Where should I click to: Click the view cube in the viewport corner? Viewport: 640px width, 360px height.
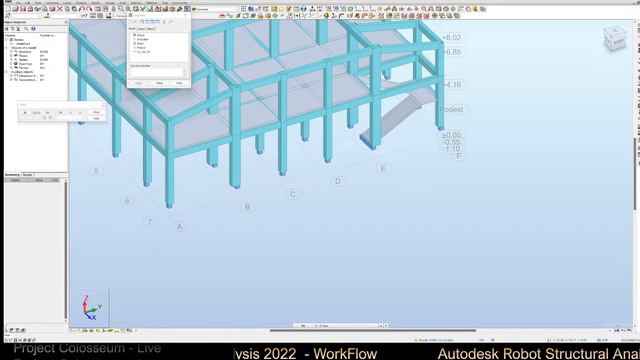[x=614, y=38]
